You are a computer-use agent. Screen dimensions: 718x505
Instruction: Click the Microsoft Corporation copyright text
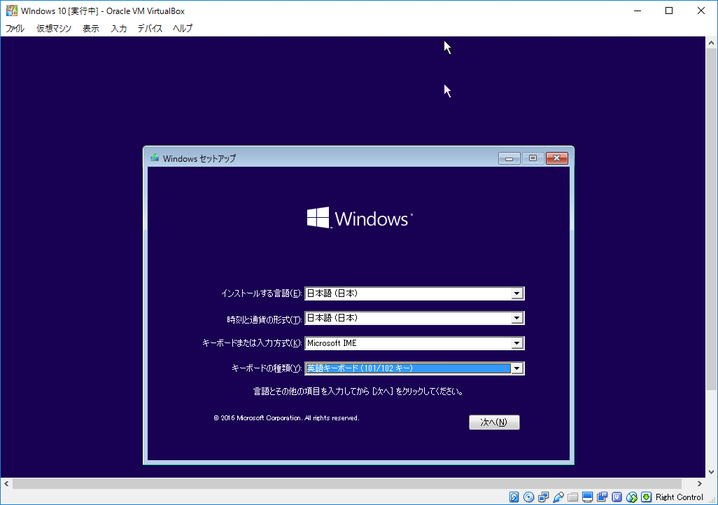click(x=286, y=418)
